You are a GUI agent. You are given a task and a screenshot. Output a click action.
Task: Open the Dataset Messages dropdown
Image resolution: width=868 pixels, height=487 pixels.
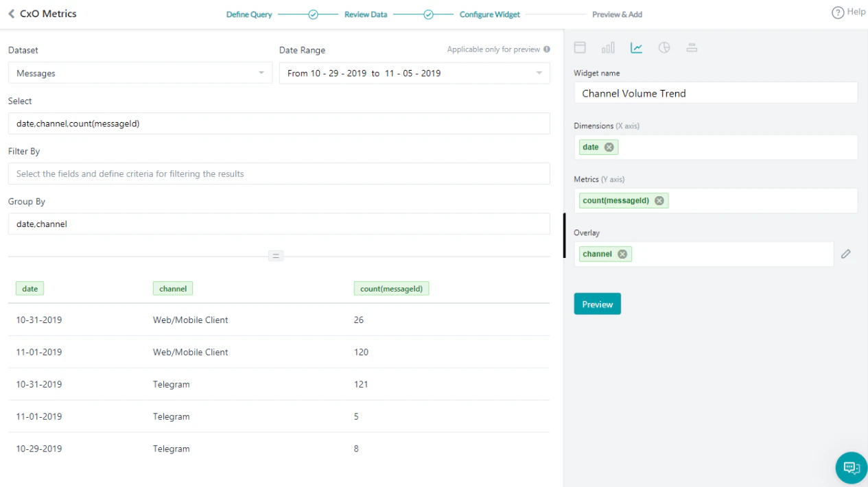click(x=141, y=73)
